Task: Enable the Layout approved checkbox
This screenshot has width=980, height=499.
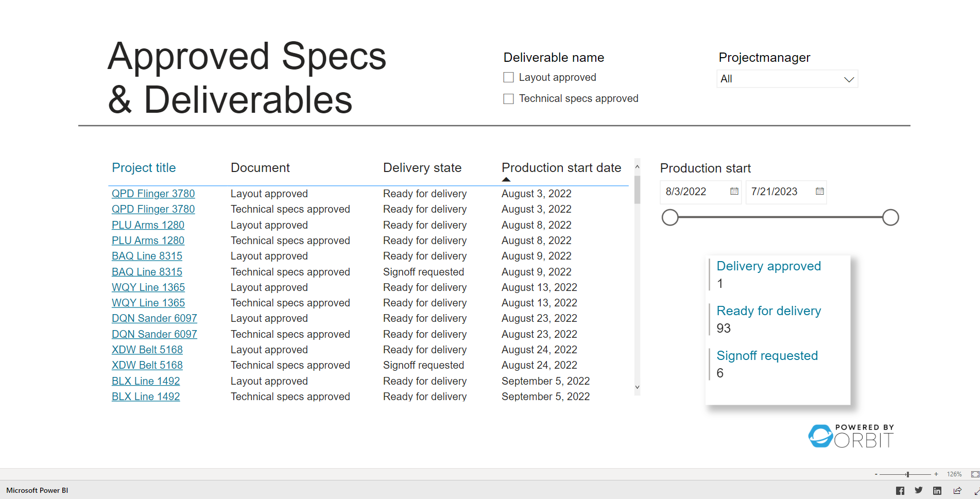Action: click(508, 77)
